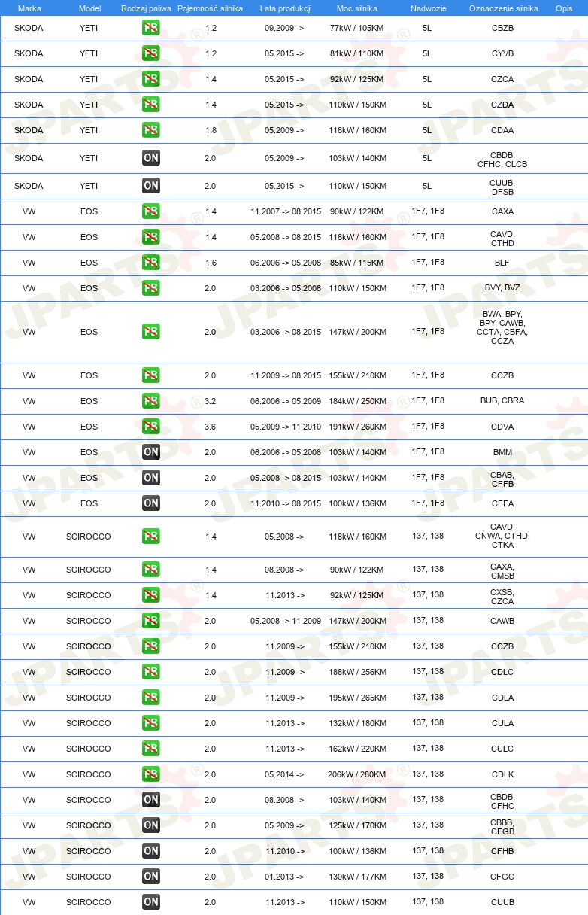Select engine code cell CDAA
Viewport: 588px width, 915px height.
pos(502,130)
